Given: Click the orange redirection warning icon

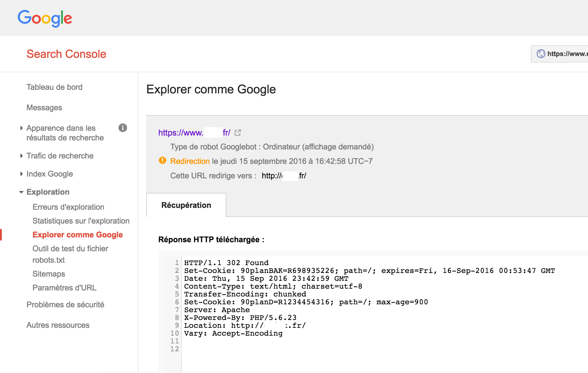Looking at the screenshot, I should 162,161.
